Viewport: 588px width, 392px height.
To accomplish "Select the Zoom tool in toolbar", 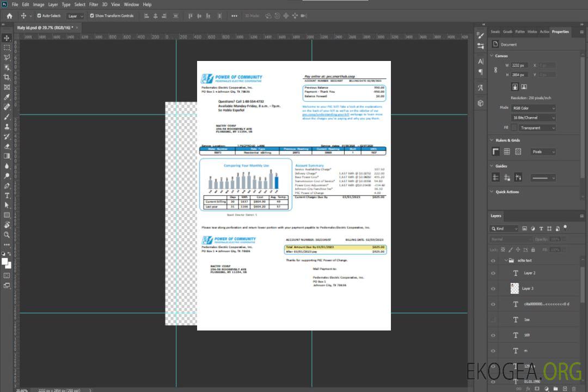I will point(7,235).
